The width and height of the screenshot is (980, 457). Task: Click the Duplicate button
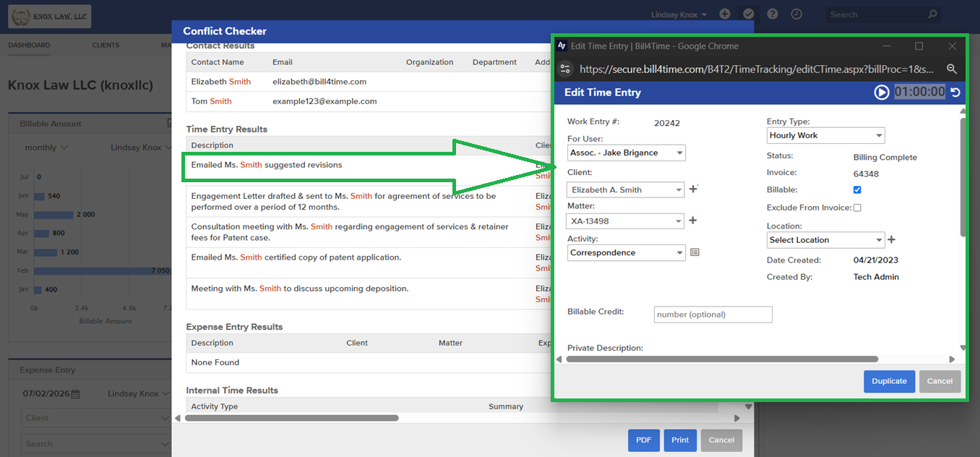[x=889, y=381]
